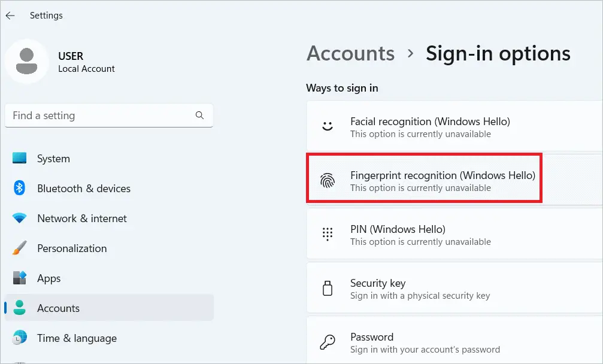This screenshot has width=603, height=364.
Task: Click the back arrow icon
Action: tap(10, 16)
